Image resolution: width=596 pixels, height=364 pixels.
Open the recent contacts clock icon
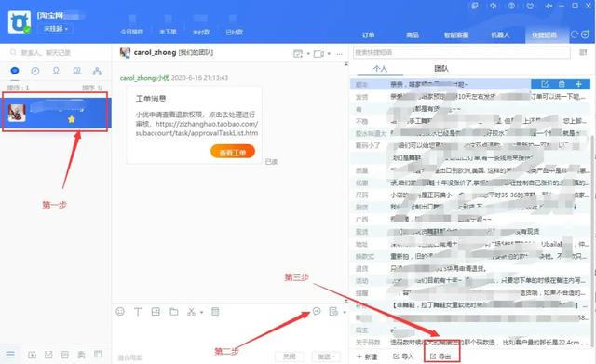pyautogui.click(x=35, y=71)
